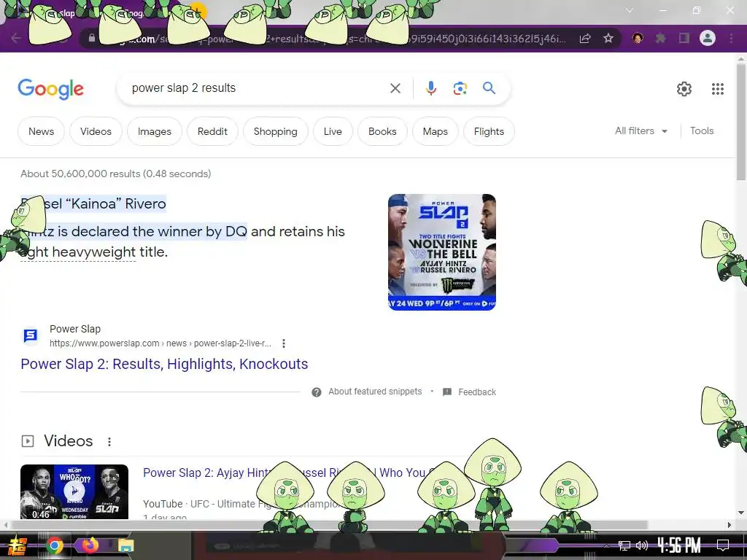Open the Chrome profile avatar icon

pyautogui.click(x=708, y=38)
